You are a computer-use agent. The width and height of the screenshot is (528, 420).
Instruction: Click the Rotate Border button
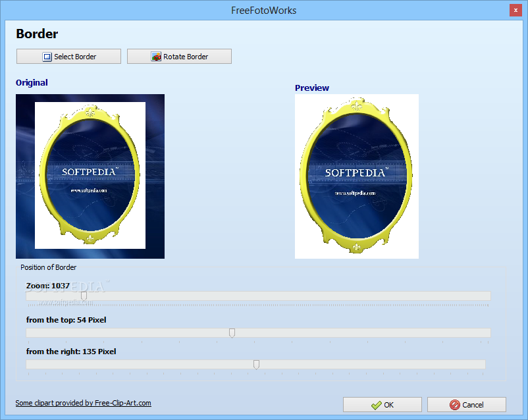[x=179, y=56]
